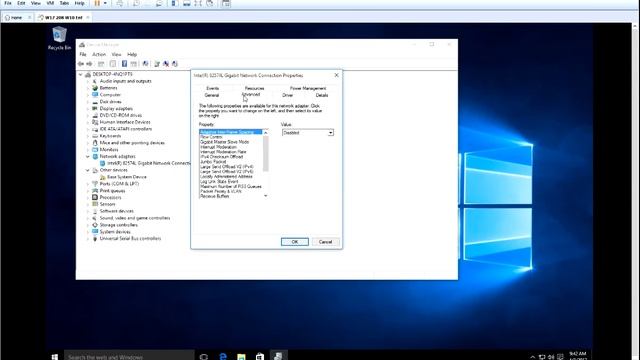The width and height of the screenshot is (640, 360).
Task: Switch to the Details tab
Action: pyautogui.click(x=322, y=95)
